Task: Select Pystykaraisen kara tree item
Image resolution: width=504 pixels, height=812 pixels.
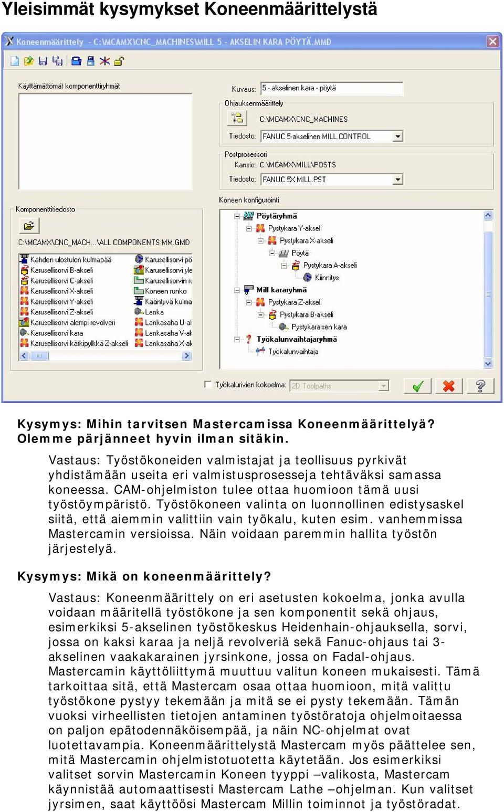Action: 319,326
